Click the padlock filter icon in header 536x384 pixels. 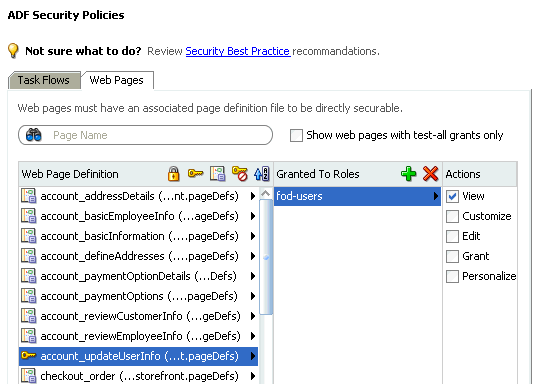(173, 174)
